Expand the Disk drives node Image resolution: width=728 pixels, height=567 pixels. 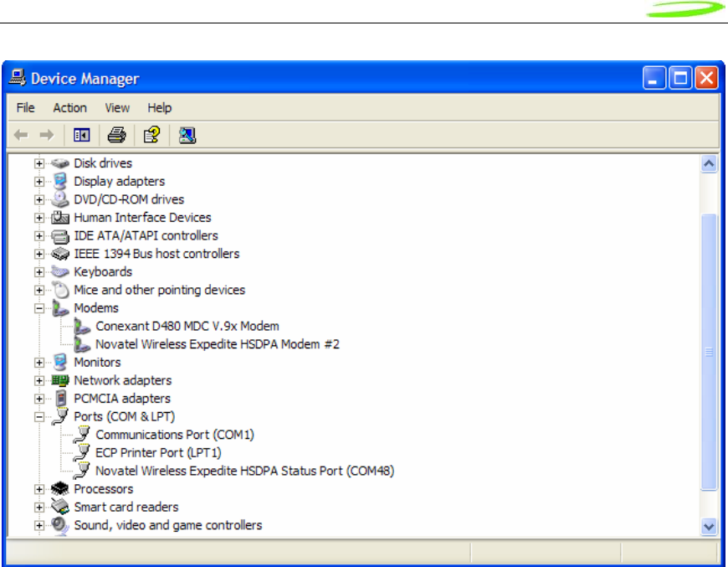pos(39,163)
